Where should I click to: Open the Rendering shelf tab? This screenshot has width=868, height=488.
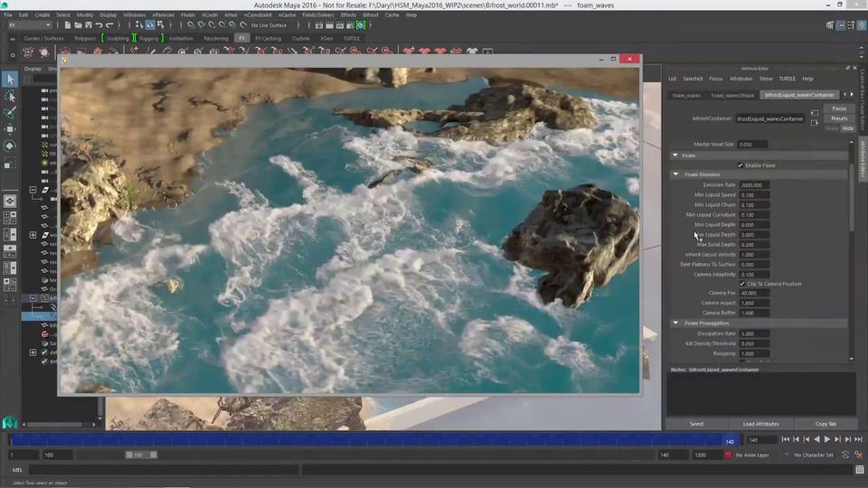coord(216,39)
